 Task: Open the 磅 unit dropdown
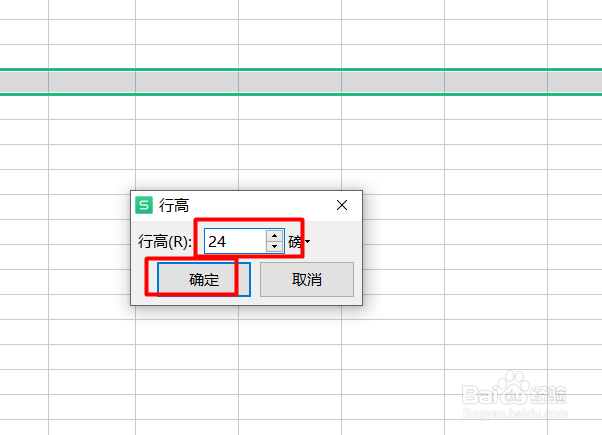tap(299, 242)
